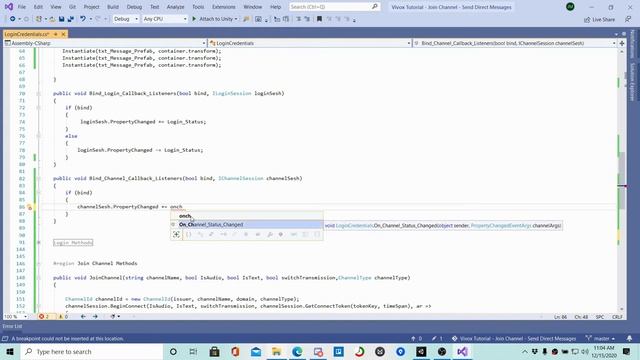Open the Error List panel tab

[12, 326]
